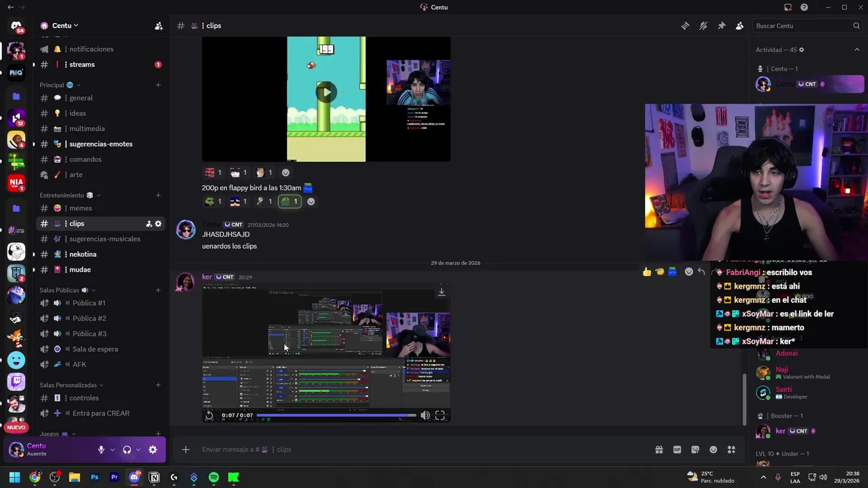Open user settings gear
Screen dimensions: 868x488
pyautogui.click(x=153, y=449)
